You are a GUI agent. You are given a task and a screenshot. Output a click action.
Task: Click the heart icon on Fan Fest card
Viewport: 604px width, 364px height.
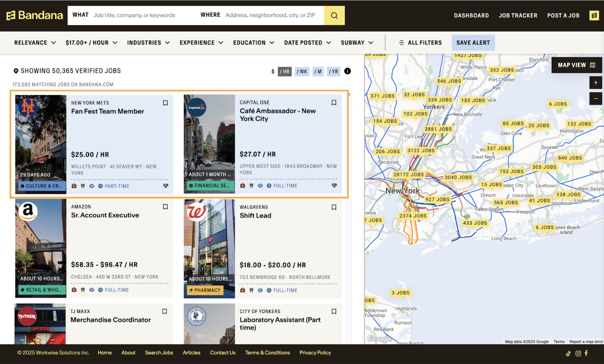pyautogui.click(x=166, y=186)
